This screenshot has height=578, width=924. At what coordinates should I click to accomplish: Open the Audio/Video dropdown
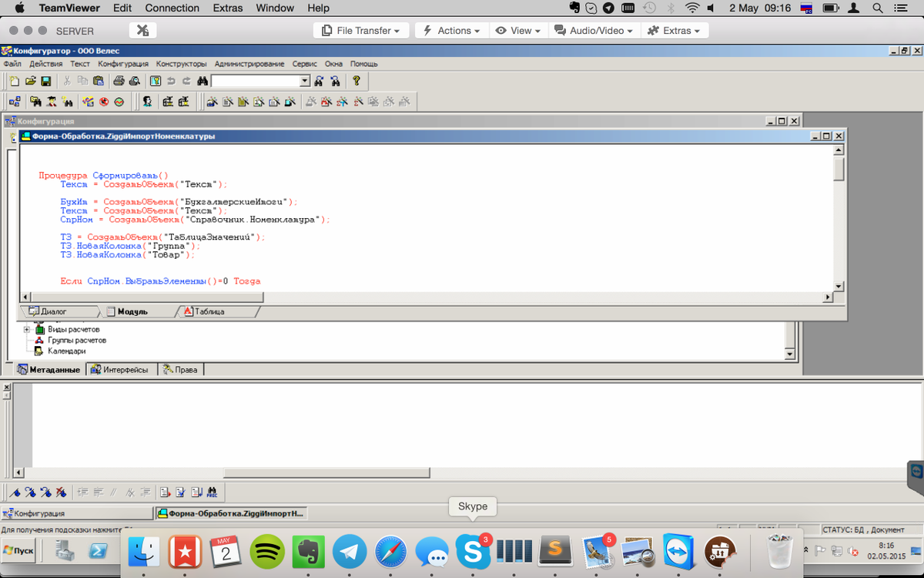coord(595,30)
